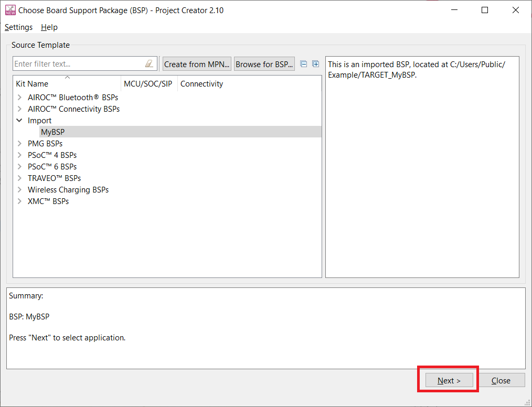Maximize the Project Creator window

pyautogui.click(x=485, y=10)
